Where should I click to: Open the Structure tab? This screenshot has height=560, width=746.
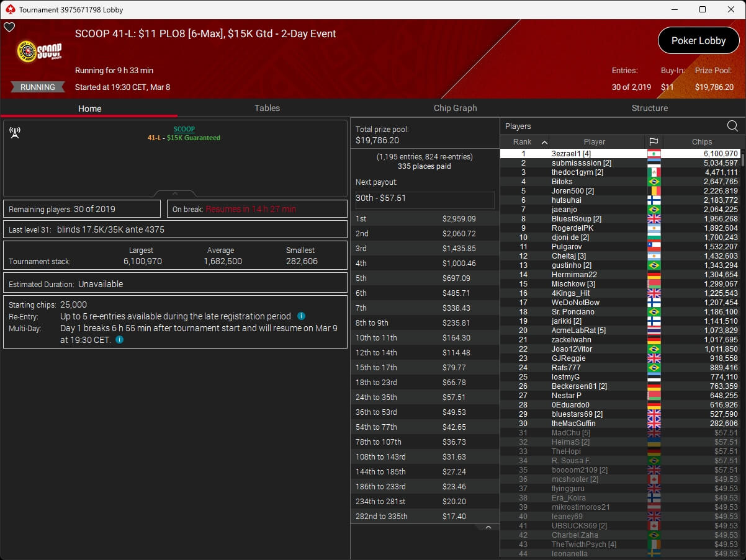(x=649, y=108)
